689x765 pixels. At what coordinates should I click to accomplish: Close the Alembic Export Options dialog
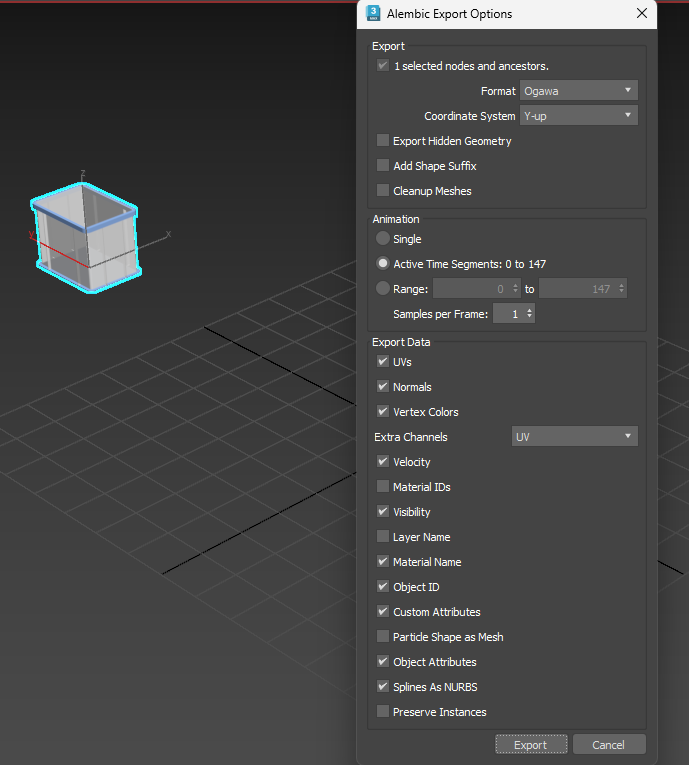[642, 14]
